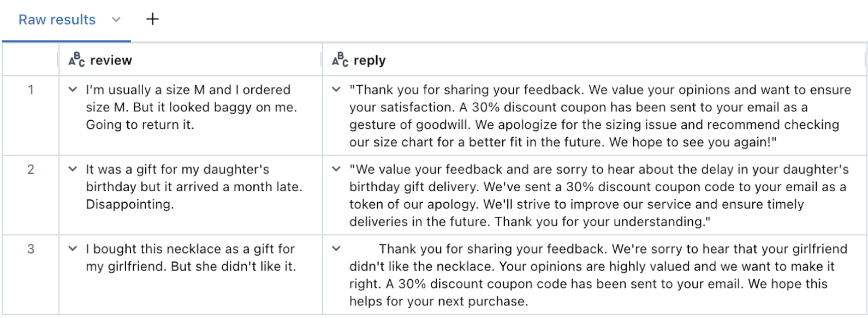Collapse the row 3 reply cell chevron
The width and height of the screenshot is (868, 318).
[336, 249]
